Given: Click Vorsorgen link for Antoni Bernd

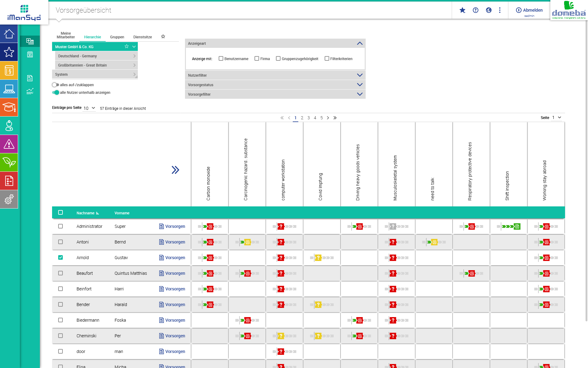Looking at the screenshot, I should tap(175, 242).
